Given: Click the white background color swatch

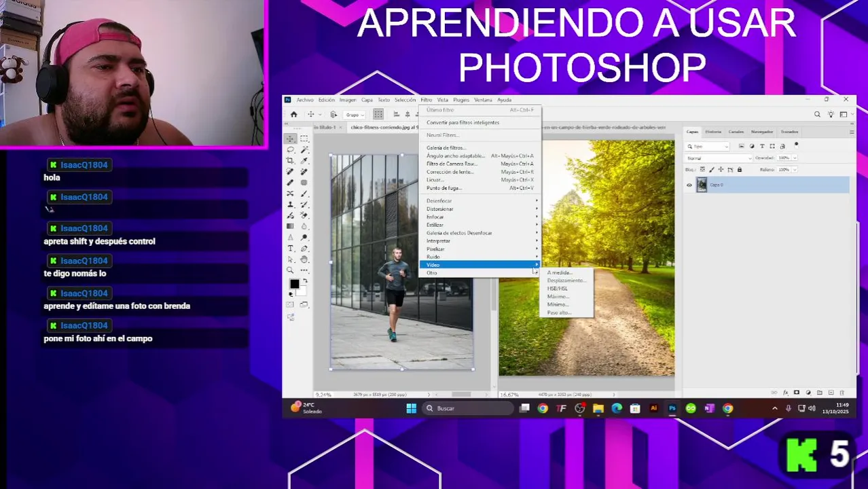Looking at the screenshot, I should pos(302,291).
